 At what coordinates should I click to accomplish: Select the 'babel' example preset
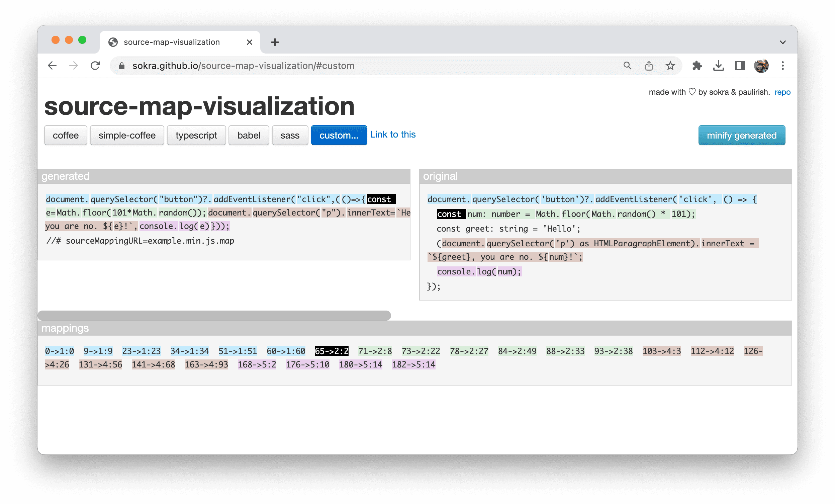pyautogui.click(x=248, y=135)
